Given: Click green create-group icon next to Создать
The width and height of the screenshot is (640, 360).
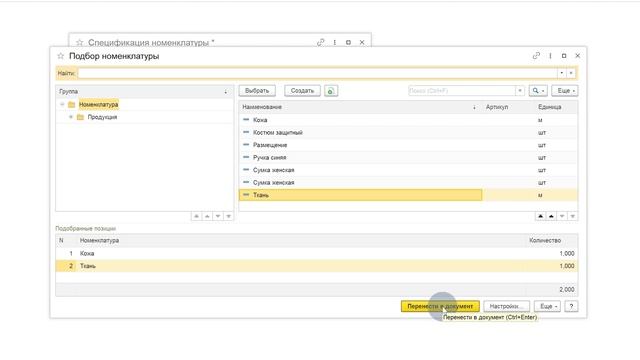Looking at the screenshot, I should (331, 91).
